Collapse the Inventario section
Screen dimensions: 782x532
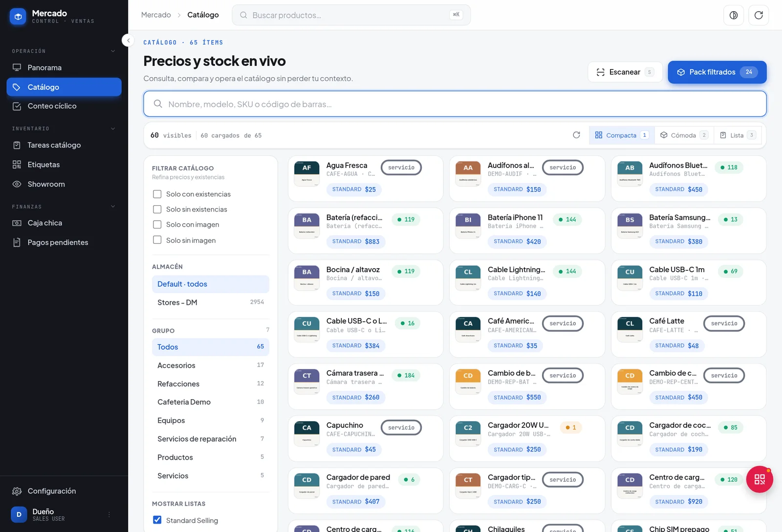(113, 129)
